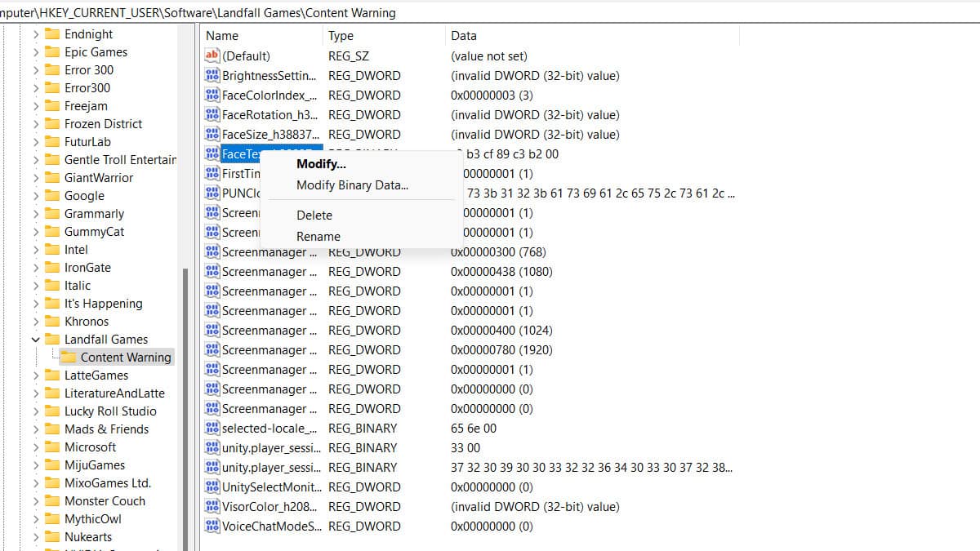This screenshot has width=980, height=551.
Task: Expand the Microsoft key
Action: [x=35, y=447]
